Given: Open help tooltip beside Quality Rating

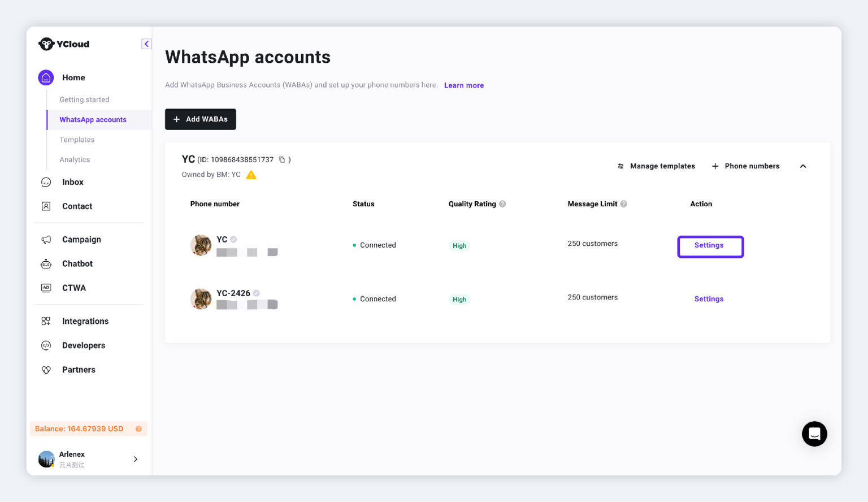Looking at the screenshot, I should pos(502,204).
